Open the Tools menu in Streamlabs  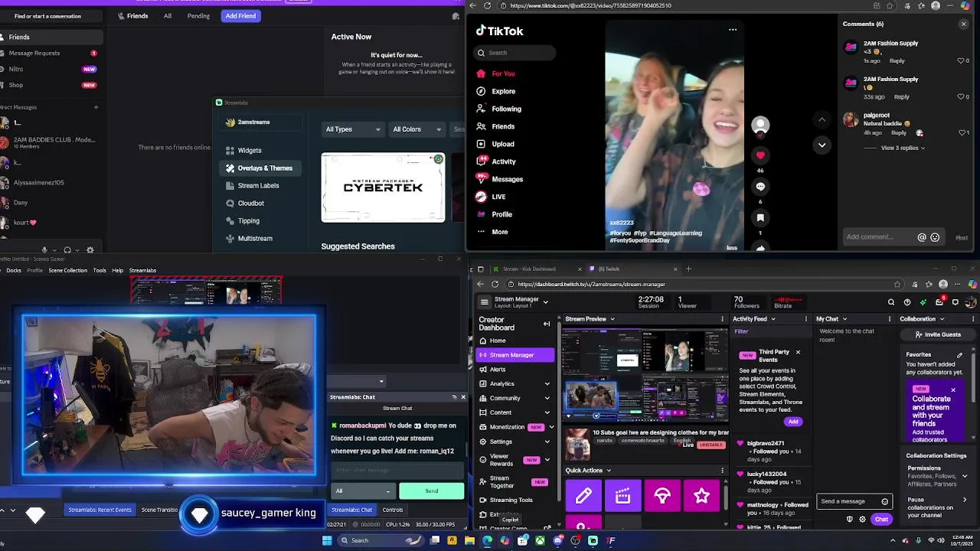100,270
